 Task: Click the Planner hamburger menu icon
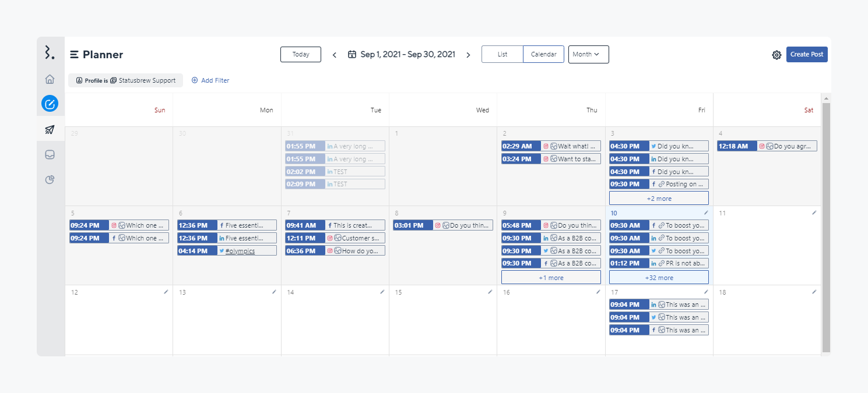(75, 55)
